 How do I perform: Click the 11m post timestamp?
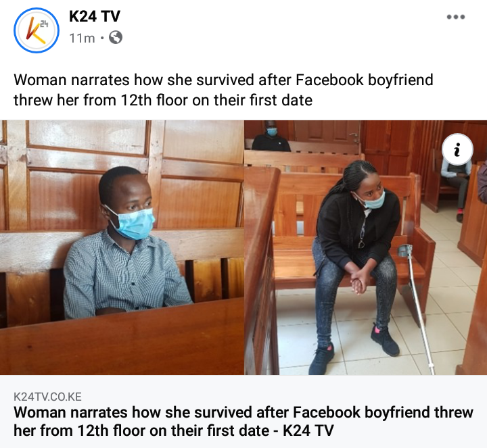coord(82,39)
